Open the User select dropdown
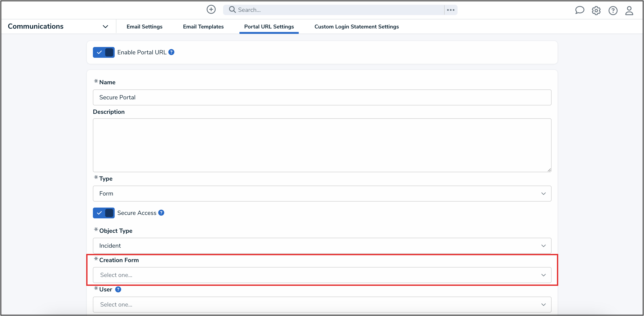Image resolution: width=644 pixels, height=316 pixels. [322, 305]
